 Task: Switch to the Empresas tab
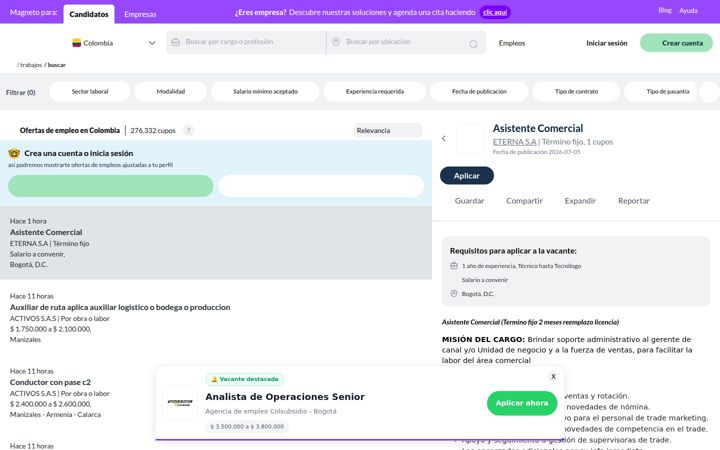(140, 14)
